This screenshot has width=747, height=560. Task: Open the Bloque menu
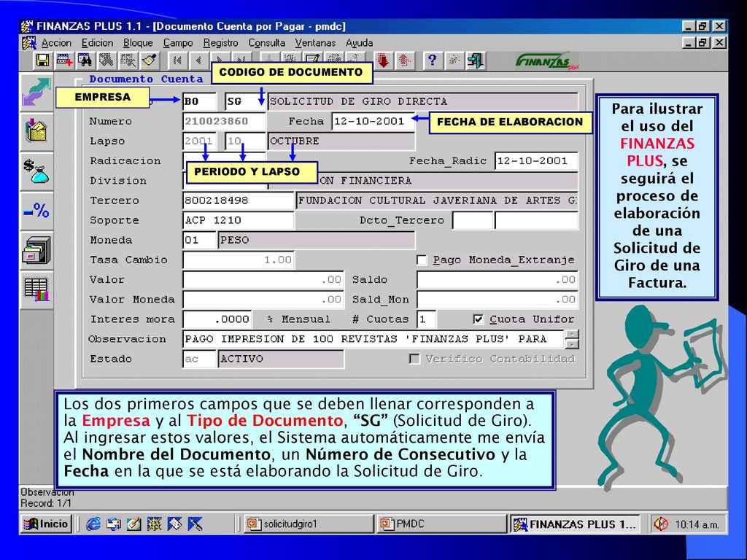coord(138,43)
